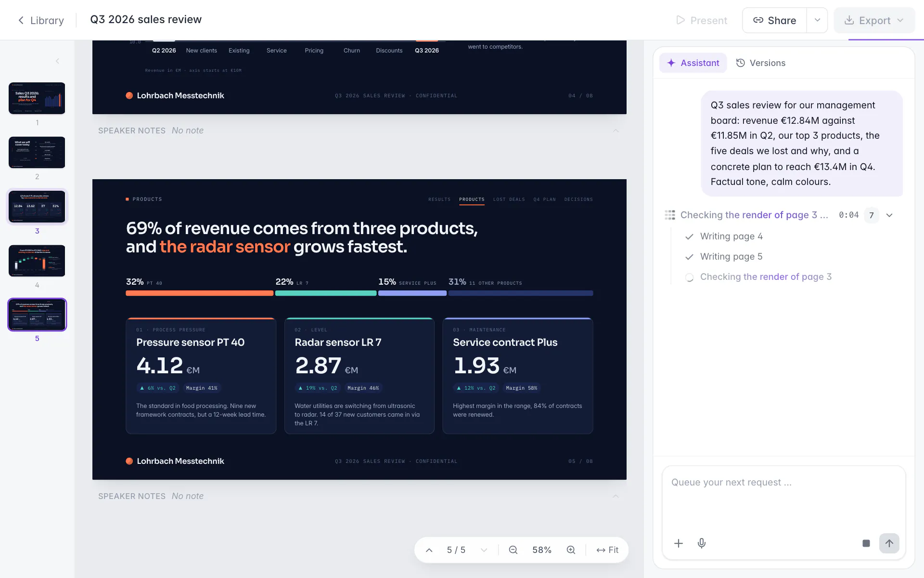The width and height of the screenshot is (924, 578).
Task: Select the Assistant tab
Action: coord(693,63)
